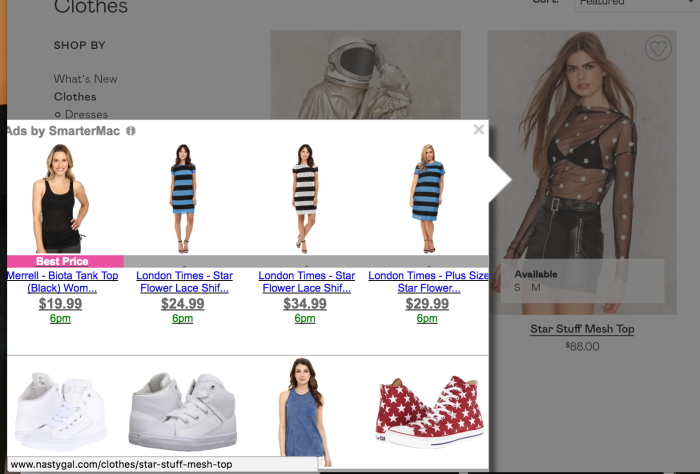The image size is (700, 474).
Task: Click the $19.99 price link
Action: click(60, 304)
